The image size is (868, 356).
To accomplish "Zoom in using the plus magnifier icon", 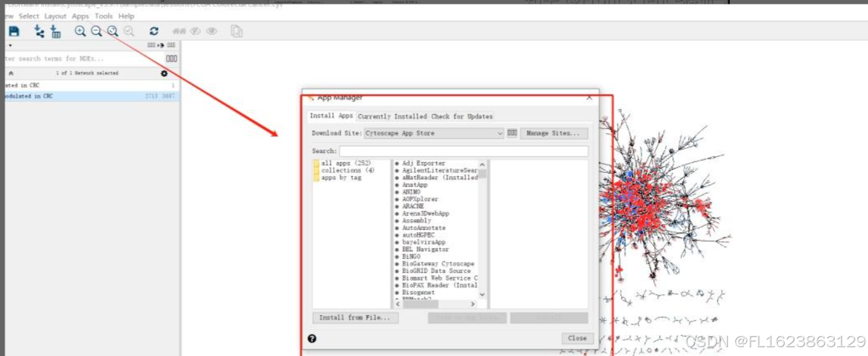I will (80, 31).
